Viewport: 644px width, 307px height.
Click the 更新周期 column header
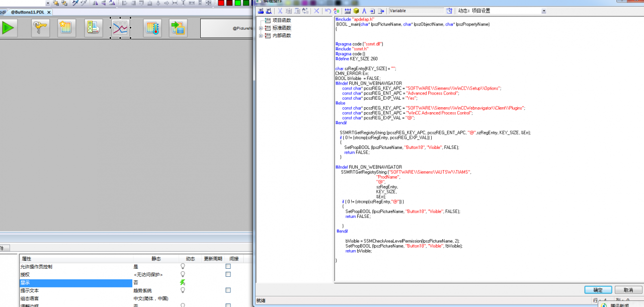(x=212, y=259)
